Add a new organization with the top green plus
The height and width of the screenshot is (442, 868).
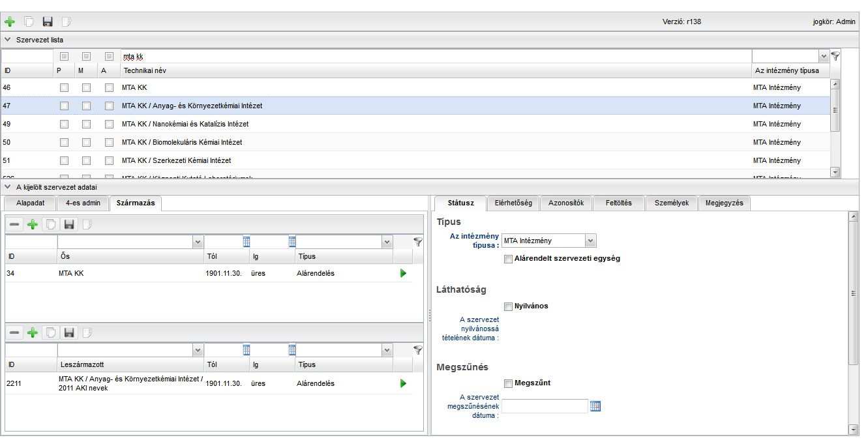click(x=10, y=22)
